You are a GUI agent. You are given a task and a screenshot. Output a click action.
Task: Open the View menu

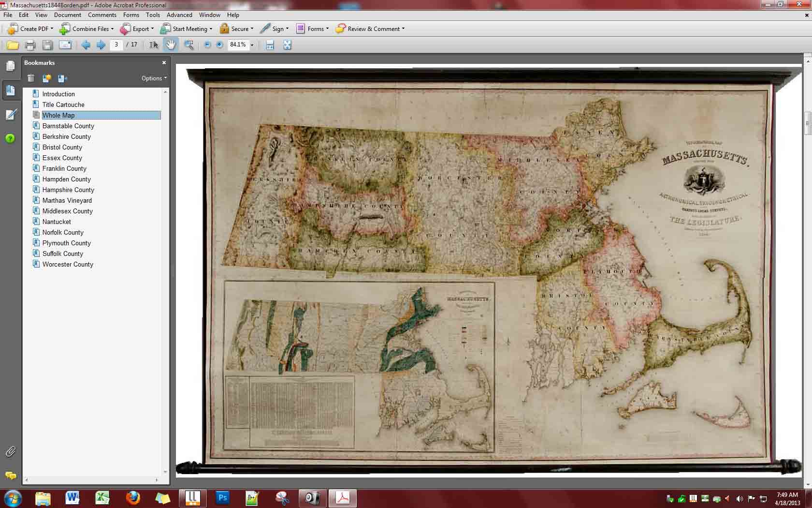[41, 15]
